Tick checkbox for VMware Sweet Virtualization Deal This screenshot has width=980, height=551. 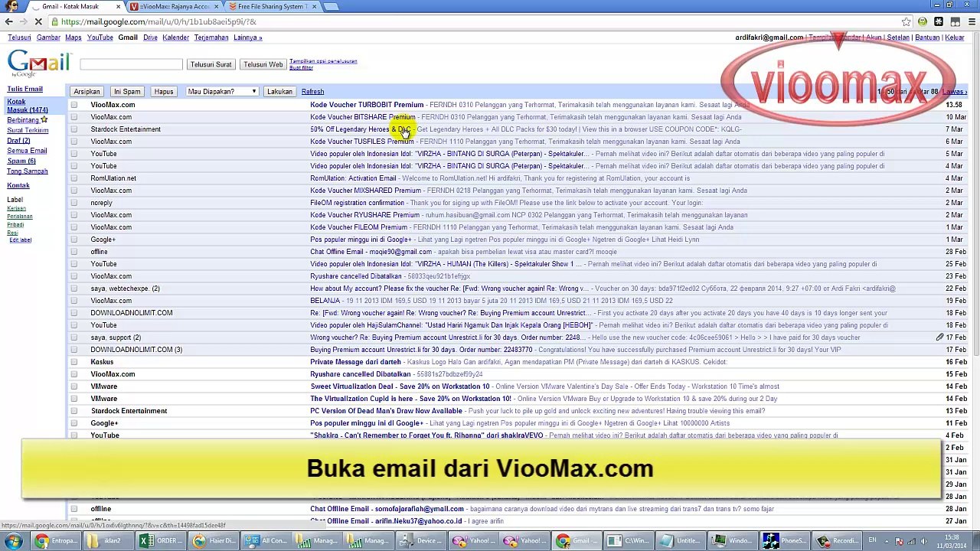pyautogui.click(x=74, y=386)
